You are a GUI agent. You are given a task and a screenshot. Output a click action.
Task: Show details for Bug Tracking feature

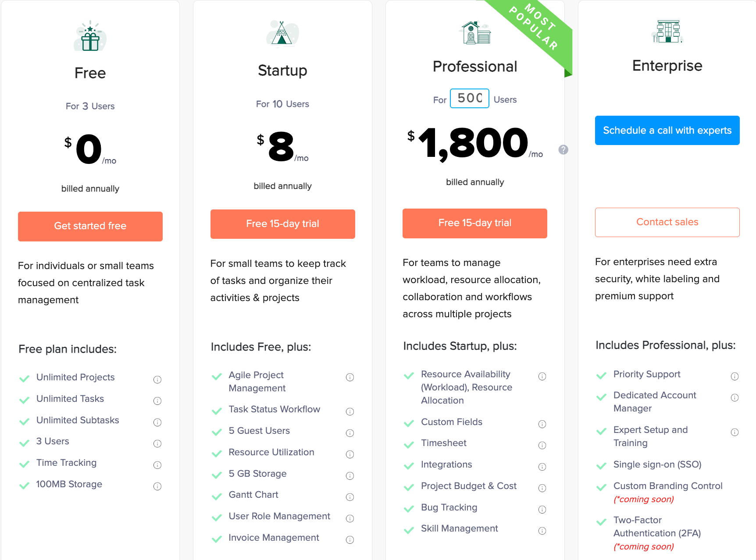tap(542, 510)
